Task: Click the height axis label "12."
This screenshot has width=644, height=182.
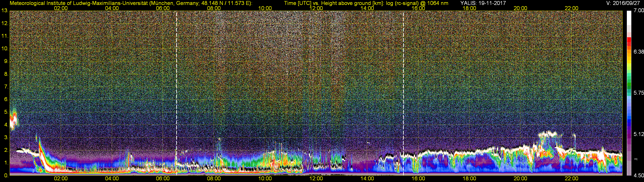Action: tap(5, 23)
